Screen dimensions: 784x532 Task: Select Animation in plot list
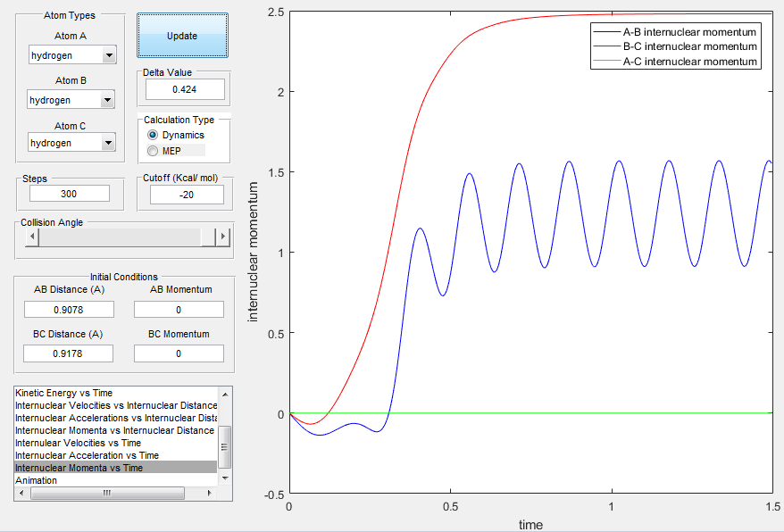(x=115, y=480)
